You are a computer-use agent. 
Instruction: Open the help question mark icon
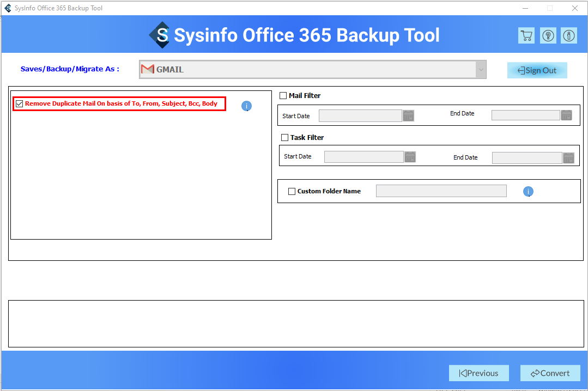point(548,36)
